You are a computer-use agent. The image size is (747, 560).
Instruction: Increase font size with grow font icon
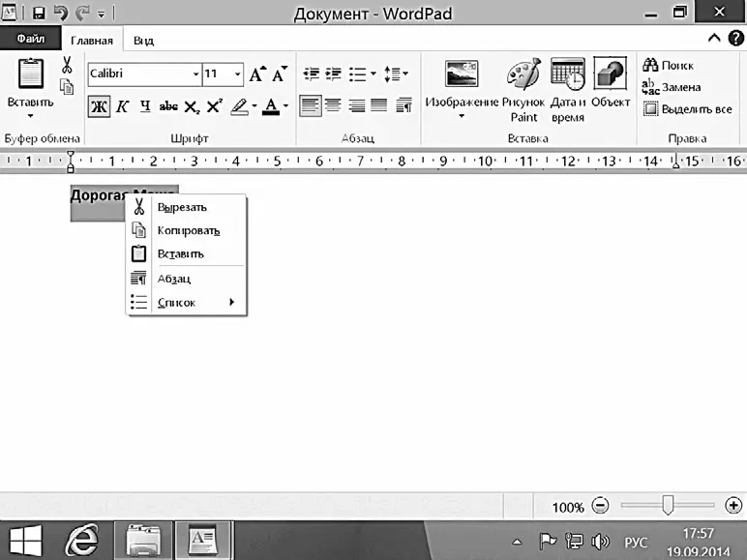tap(257, 74)
